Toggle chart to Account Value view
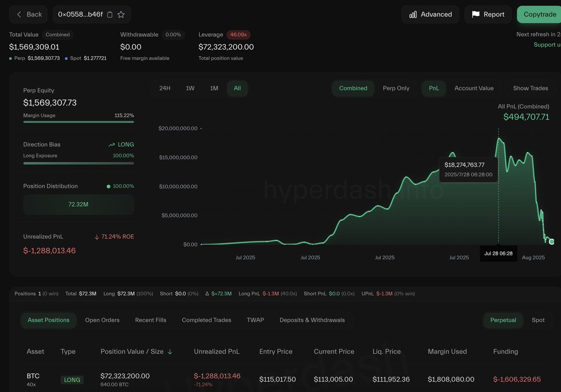Image resolution: width=561 pixels, height=392 pixels. (474, 88)
